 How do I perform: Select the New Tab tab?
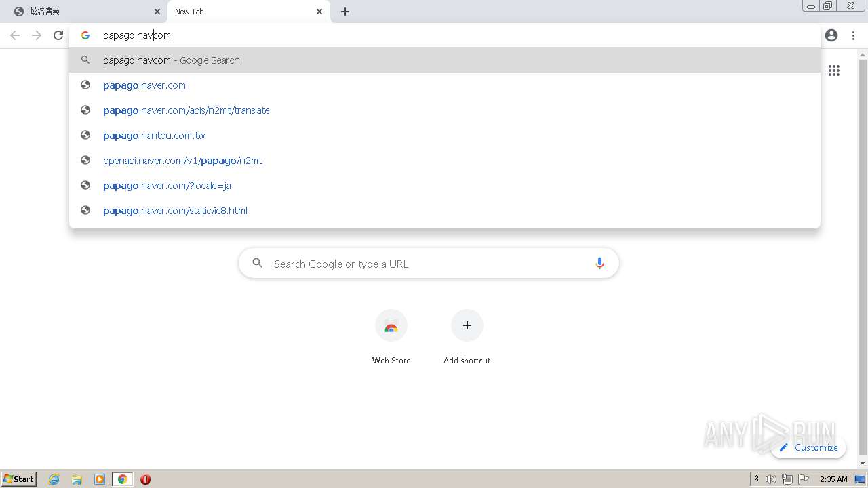249,12
